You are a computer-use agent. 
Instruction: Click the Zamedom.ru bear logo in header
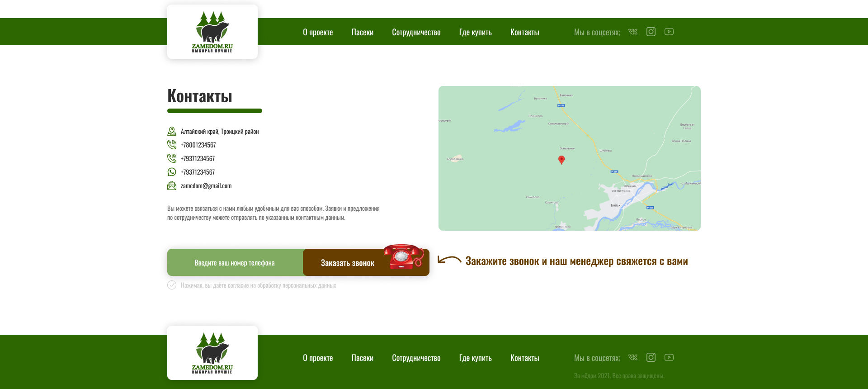tap(212, 32)
